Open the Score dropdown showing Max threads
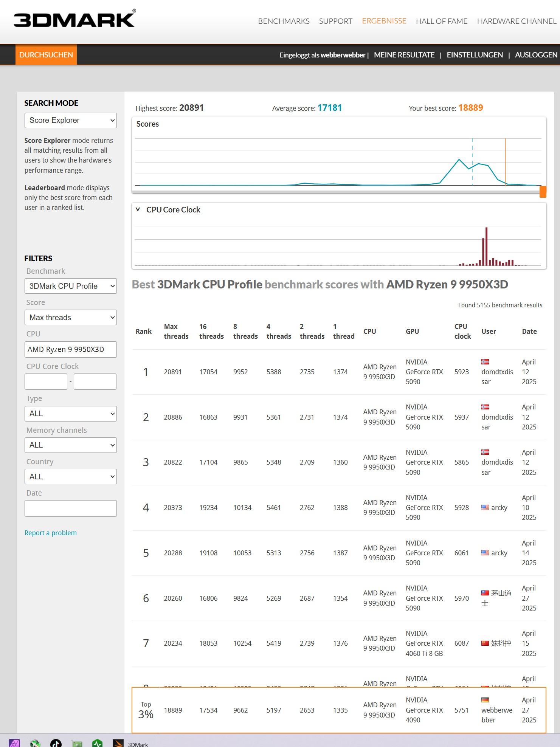Viewport: 560px width, 747px height. pos(71,318)
